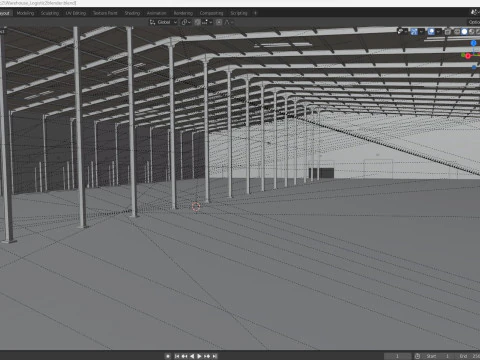Open the scene selector icon at top right
The width and height of the screenshot is (480, 360).
click(474, 12)
